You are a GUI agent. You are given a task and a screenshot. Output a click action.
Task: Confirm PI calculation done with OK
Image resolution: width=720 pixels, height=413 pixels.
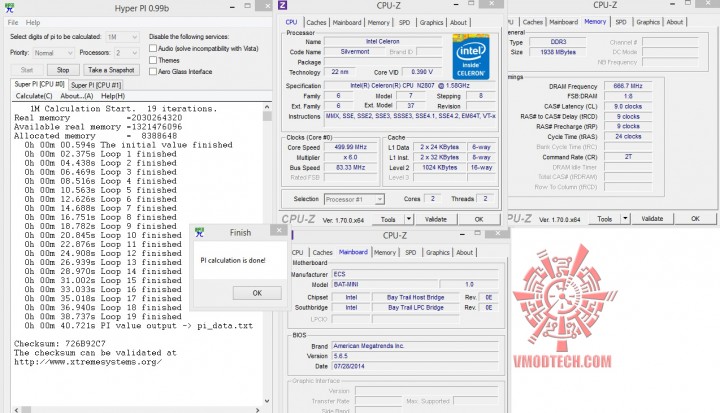click(257, 293)
